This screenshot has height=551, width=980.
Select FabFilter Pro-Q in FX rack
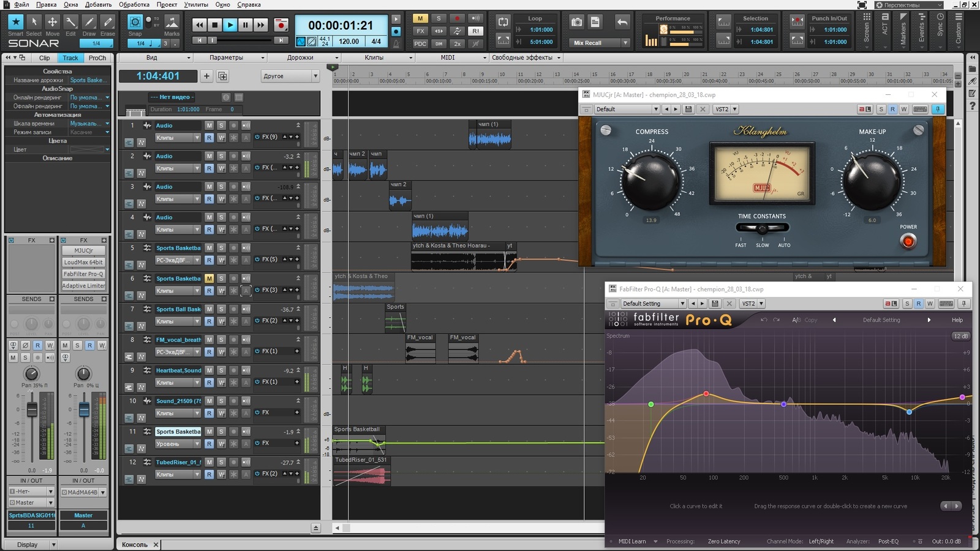(x=83, y=274)
